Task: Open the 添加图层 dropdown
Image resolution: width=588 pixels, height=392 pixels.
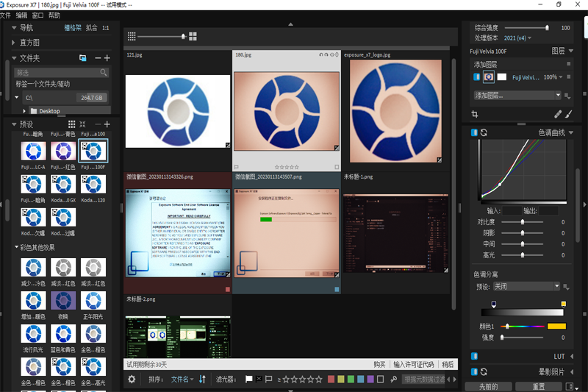Action: point(517,95)
